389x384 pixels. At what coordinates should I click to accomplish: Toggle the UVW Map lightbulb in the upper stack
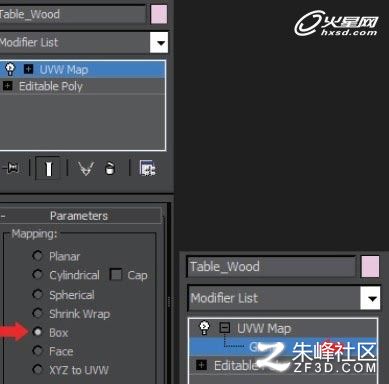click(x=10, y=69)
